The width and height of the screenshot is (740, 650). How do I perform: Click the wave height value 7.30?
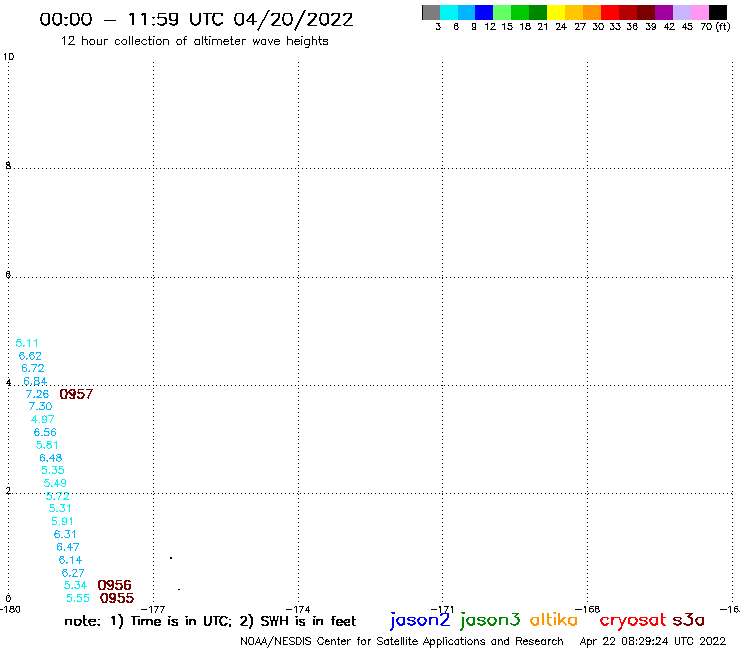tap(40, 406)
